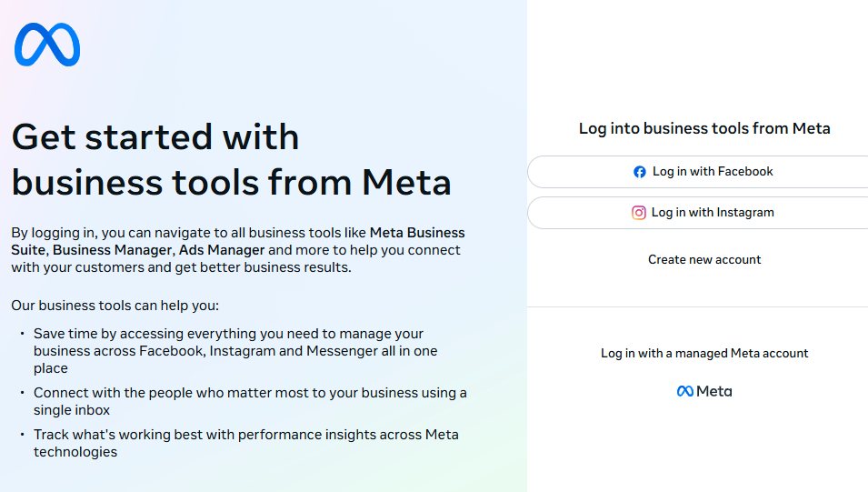Click the Instagram icon inside the login button
The width and height of the screenshot is (868, 492).
639,213
